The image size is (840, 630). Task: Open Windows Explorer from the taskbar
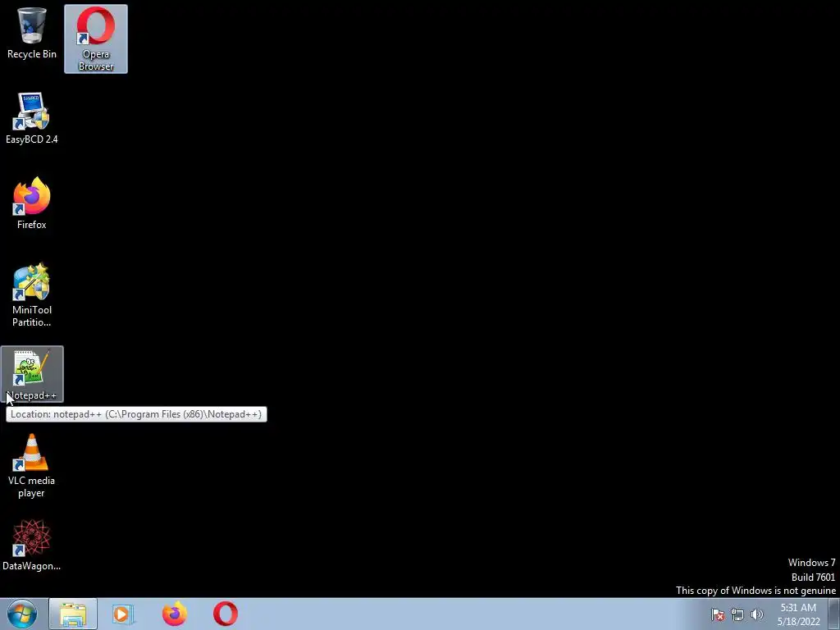[73, 614]
